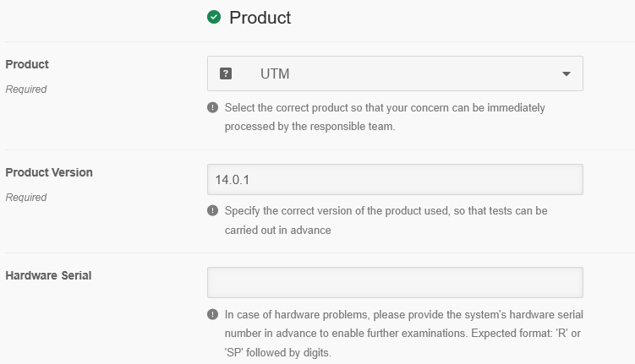This screenshot has height=364, width=635.
Task: Click the hardware serial format help text
Action: pyautogui.click(x=402, y=333)
